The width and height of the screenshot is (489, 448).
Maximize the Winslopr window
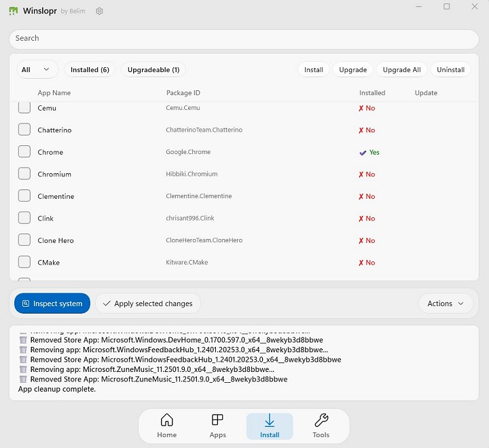click(x=447, y=7)
